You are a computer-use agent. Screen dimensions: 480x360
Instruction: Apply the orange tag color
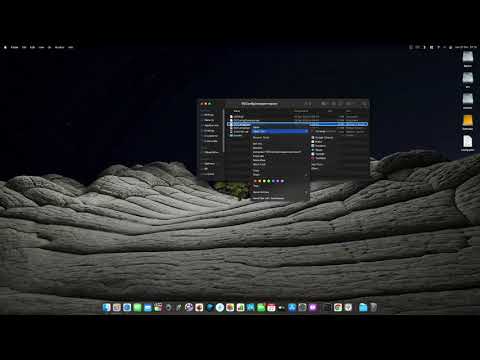[x=260, y=181]
